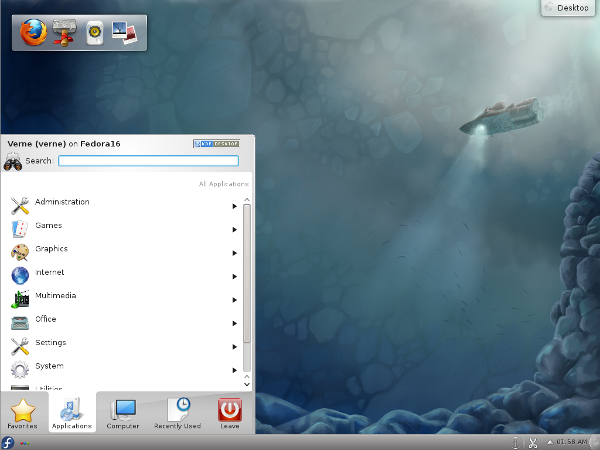Click the Graphics palette icon
600x450 pixels.
(20, 253)
